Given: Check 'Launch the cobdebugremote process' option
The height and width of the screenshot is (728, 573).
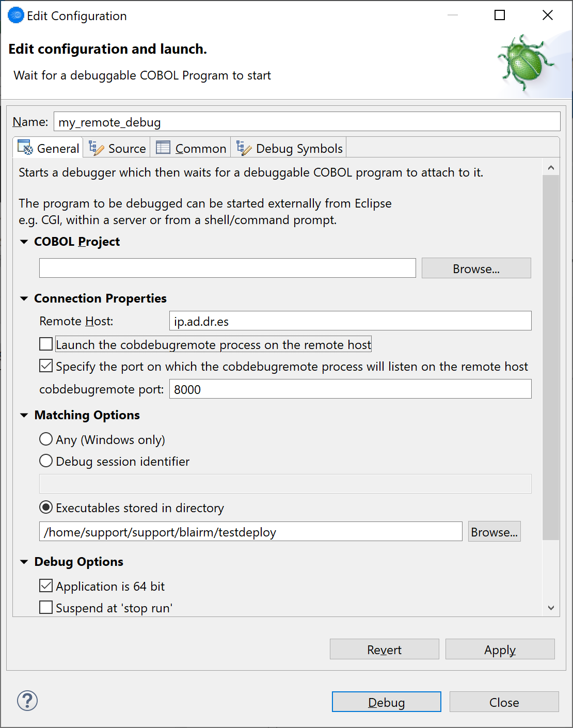Looking at the screenshot, I should 45,343.
